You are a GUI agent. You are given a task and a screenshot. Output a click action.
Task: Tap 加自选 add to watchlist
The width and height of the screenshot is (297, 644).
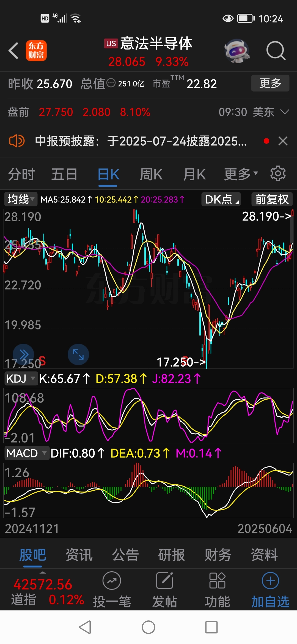coord(270,590)
